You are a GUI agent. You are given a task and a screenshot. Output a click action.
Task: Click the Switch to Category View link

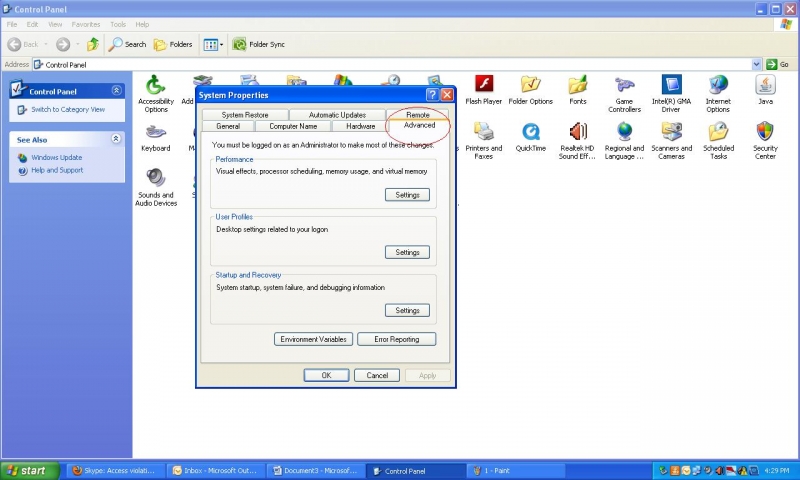67,109
